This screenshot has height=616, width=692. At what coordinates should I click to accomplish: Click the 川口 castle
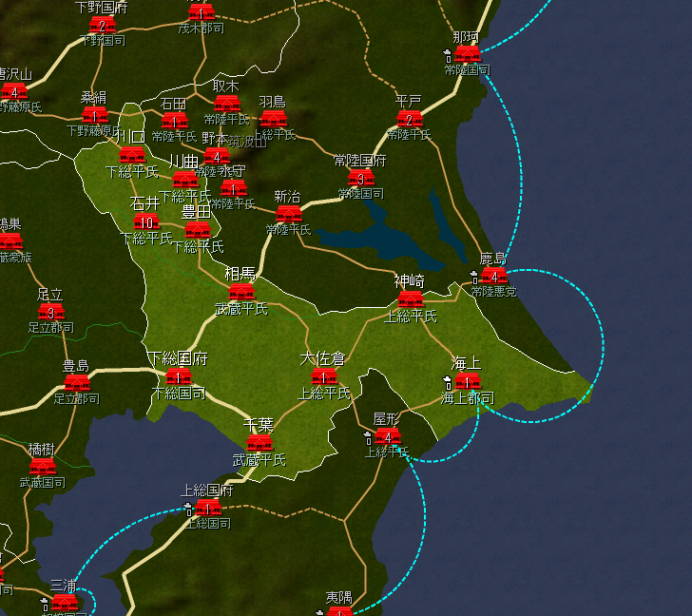(x=132, y=155)
